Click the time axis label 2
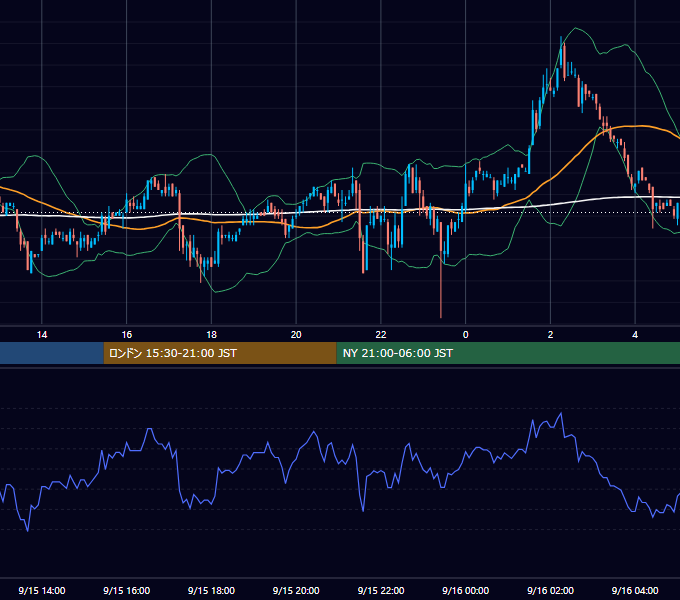This screenshot has width=680, height=600. pyautogui.click(x=550, y=335)
